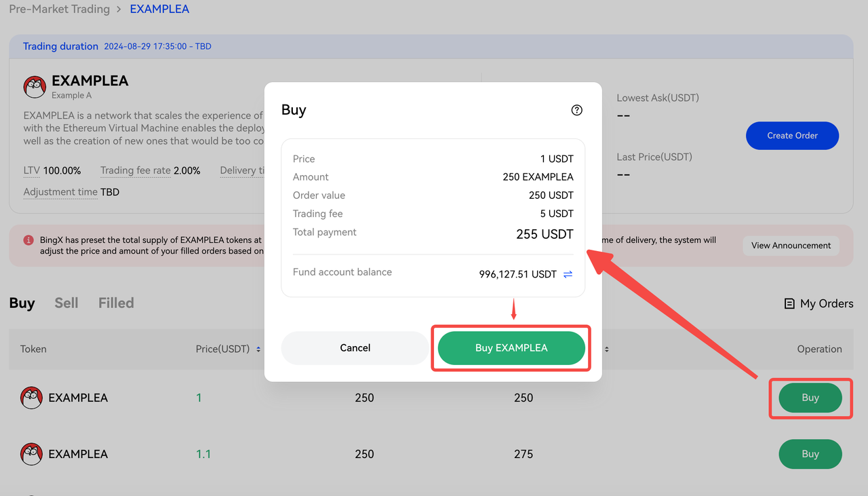Screen dimensions: 868x496
Task: Open View Announcement
Action: click(791, 246)
